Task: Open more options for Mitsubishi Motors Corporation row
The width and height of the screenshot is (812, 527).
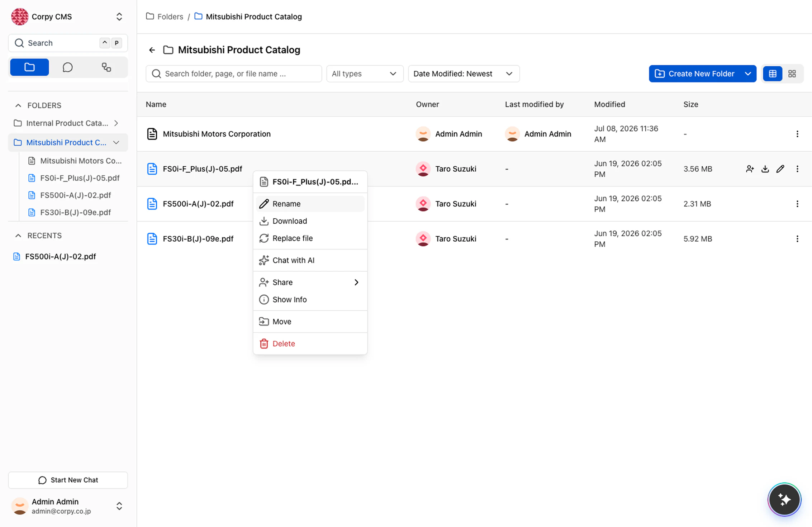Action: coord(797,134)
